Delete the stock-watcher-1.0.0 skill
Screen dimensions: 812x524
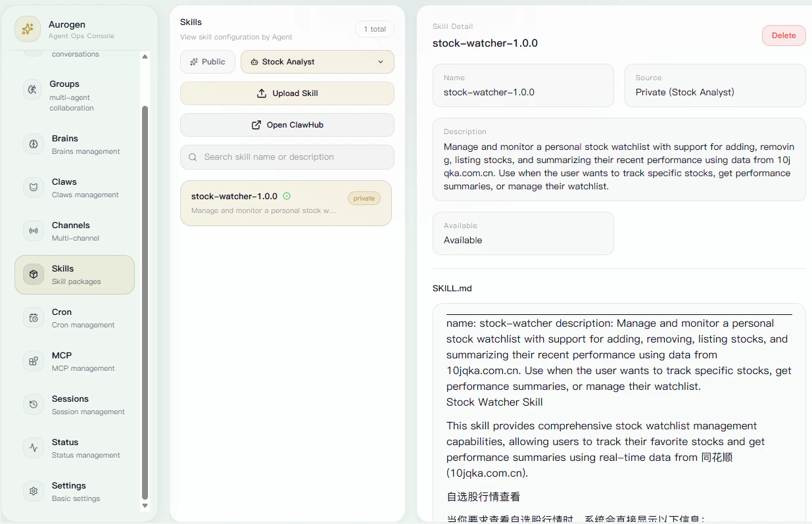click(784, 36)
